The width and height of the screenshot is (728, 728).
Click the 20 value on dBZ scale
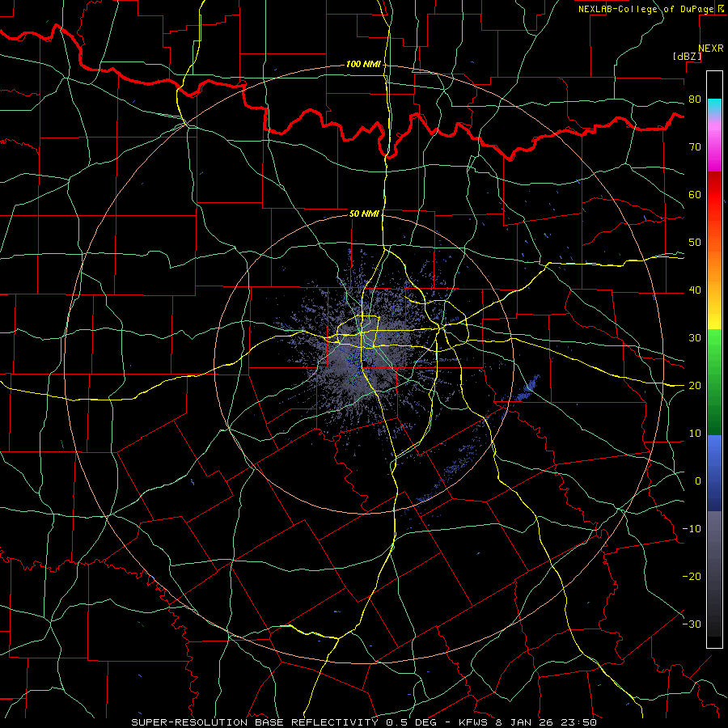[695, 386]
